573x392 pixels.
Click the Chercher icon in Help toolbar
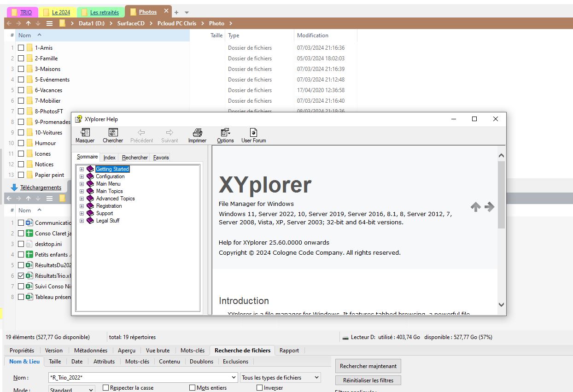pyautogui.click(x=113, y=133)
